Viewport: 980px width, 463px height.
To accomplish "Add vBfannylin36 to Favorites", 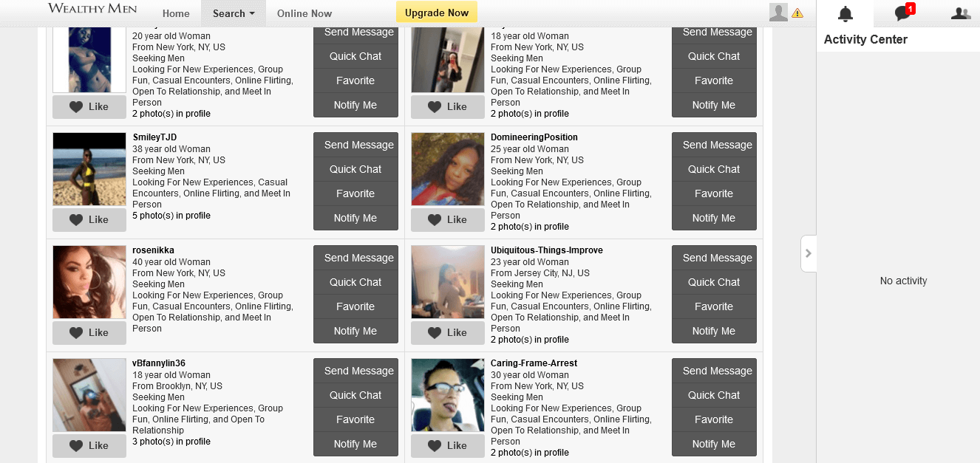I will coord(355,419).
